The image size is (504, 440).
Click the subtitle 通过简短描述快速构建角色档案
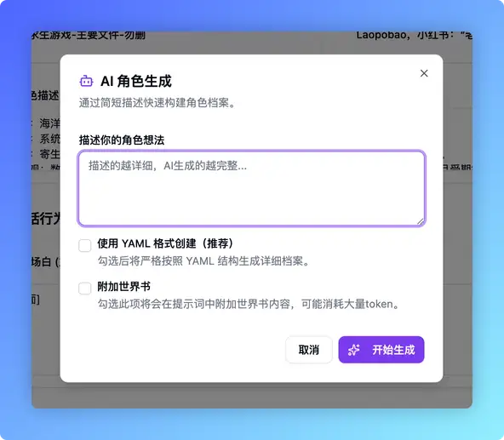coord(157,103)
